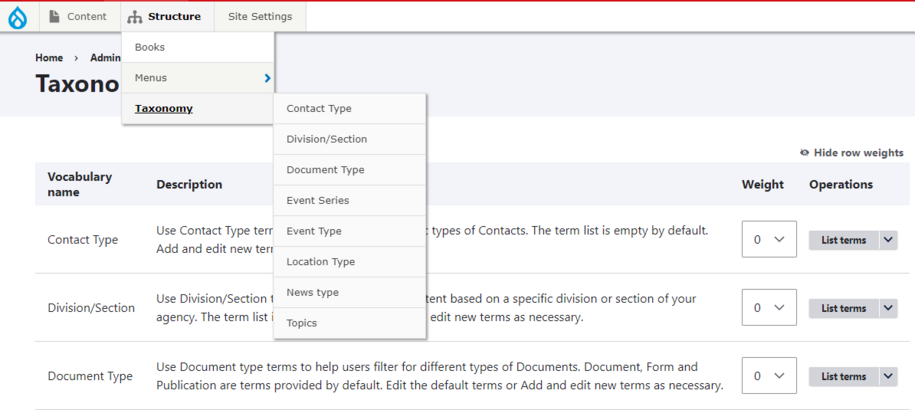The image size is (915, 410).
Task: Expand the Menus submenu arrow
Action: 267,78
